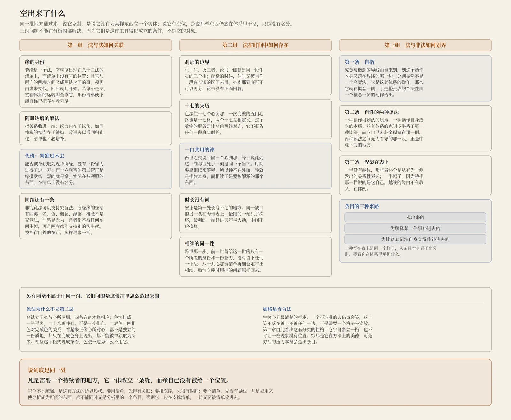The width and height of the screenshot is (511, 420).
Task: Open the card titled 同组还有一条
Action: point(95,216)
